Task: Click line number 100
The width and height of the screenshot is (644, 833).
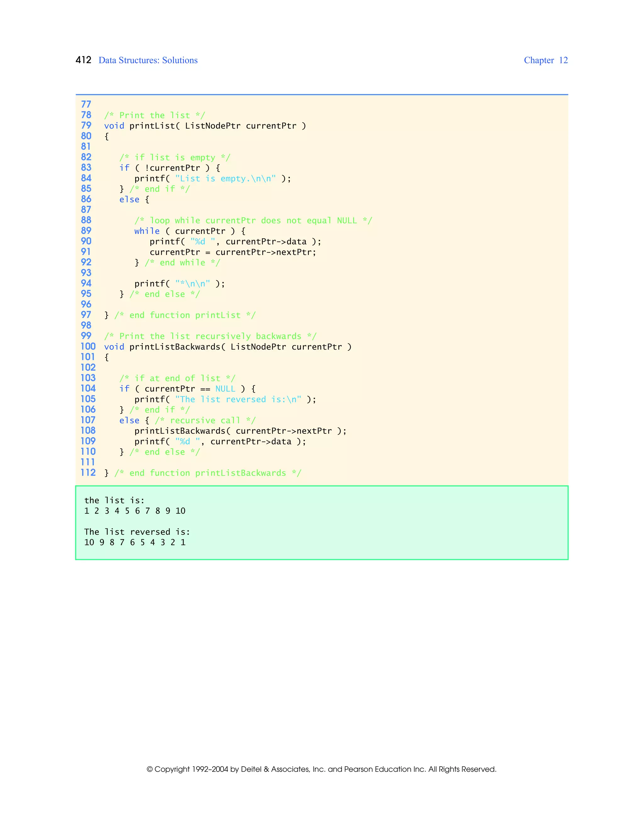Action: pos(88,346)
